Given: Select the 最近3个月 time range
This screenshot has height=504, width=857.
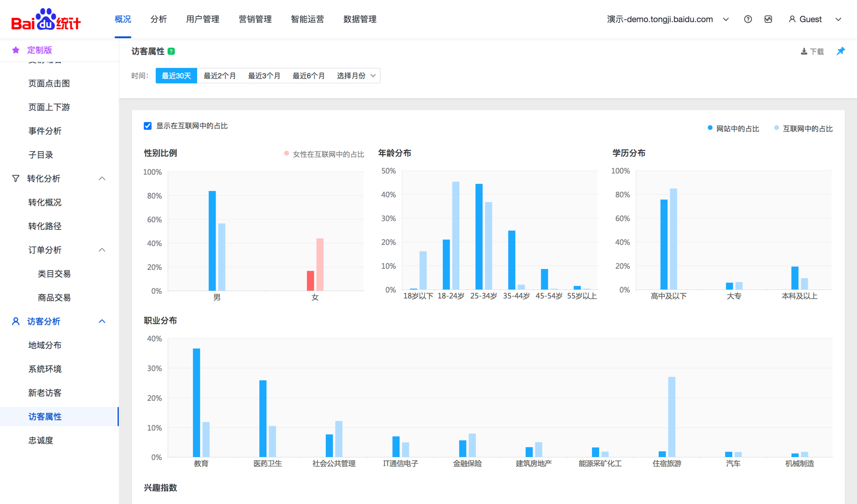Looking at the screenshot, I should (x=264, y=76).
